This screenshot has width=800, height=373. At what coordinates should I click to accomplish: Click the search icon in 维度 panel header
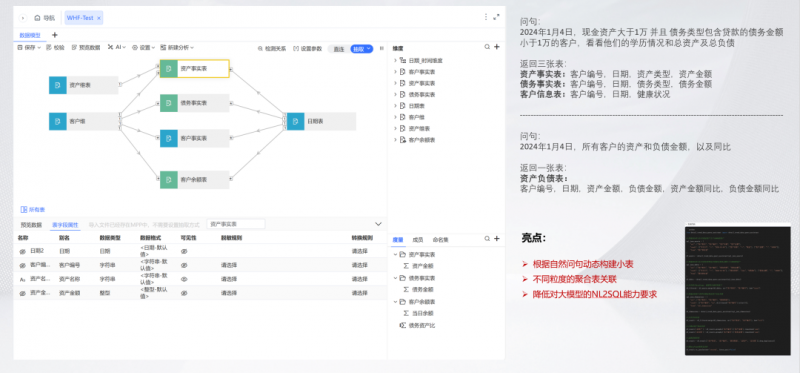487,47
